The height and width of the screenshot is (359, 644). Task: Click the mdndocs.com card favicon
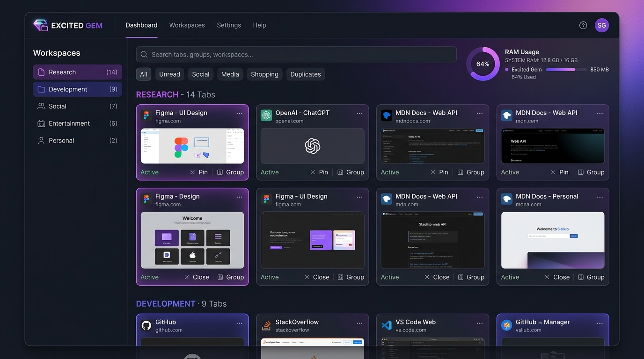pyautogui.click(x=387, y=115)
